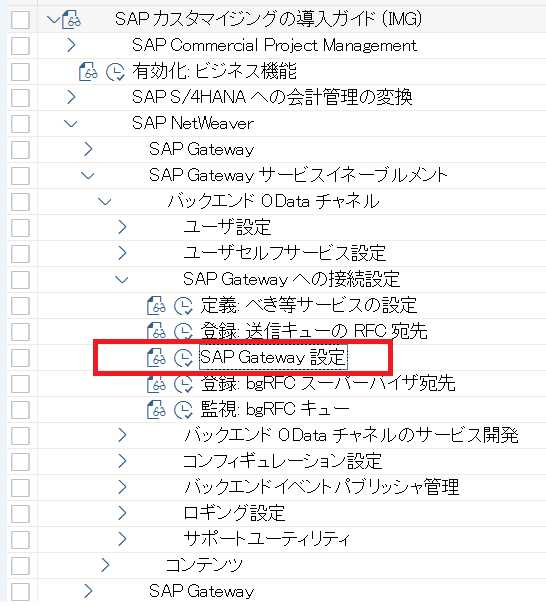The image size is (546, 606).
Task: Expand the サポートユーティリティ node
Action: pyautogui.click(x=122, y=539)
